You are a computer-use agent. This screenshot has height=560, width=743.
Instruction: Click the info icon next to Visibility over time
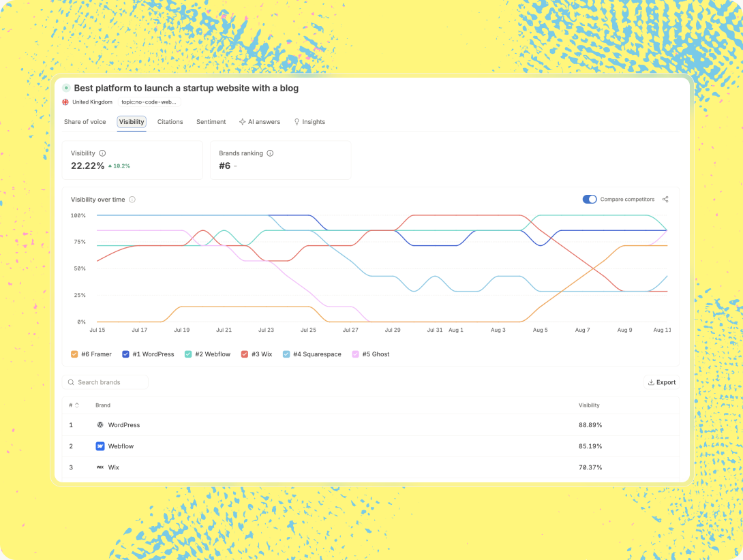[132, 200]
